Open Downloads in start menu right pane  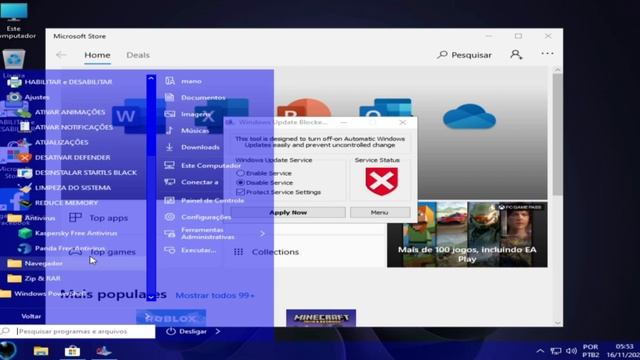coord(192,147)
